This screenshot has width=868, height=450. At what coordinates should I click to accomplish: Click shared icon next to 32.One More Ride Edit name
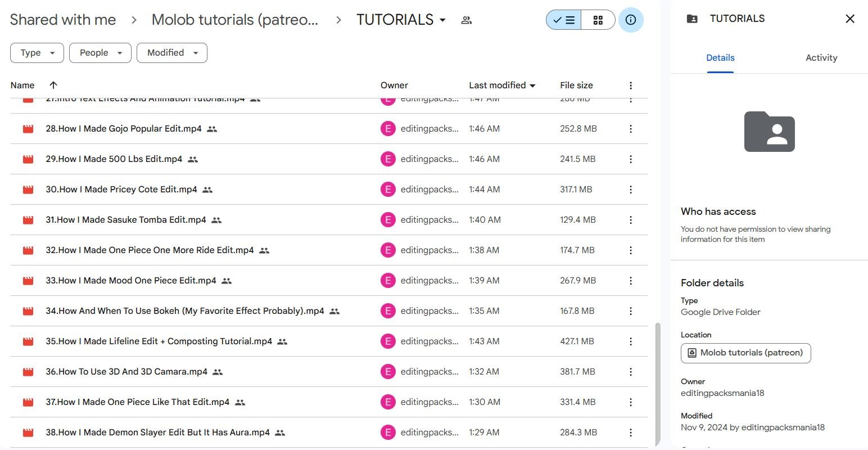pos(264,250)
